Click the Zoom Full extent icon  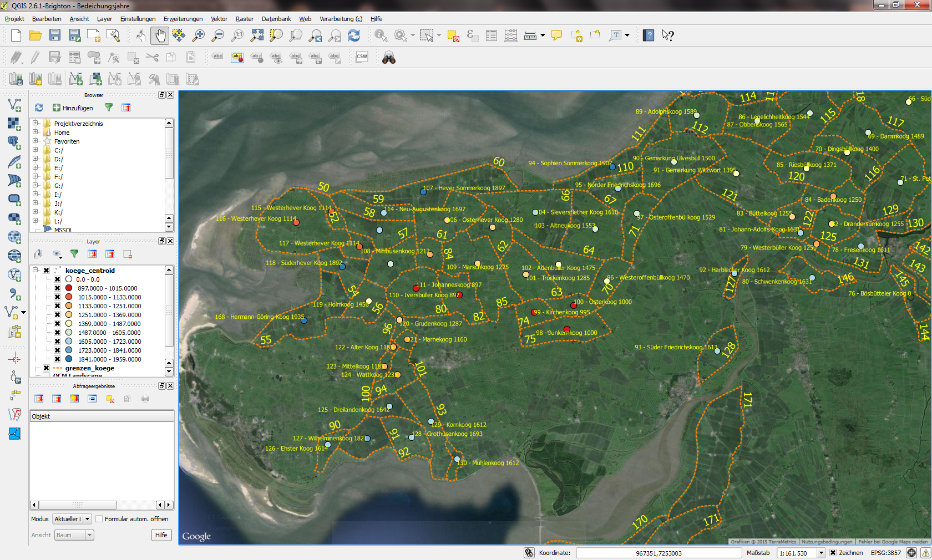pos(257,36)
